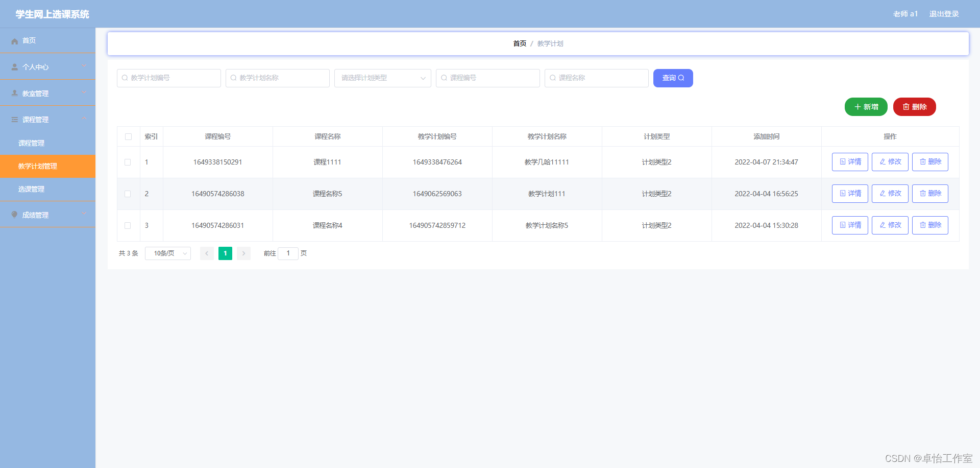980x468 pixels.
Task: Click cell 1649338150291
Action: (x=218, y=162)
